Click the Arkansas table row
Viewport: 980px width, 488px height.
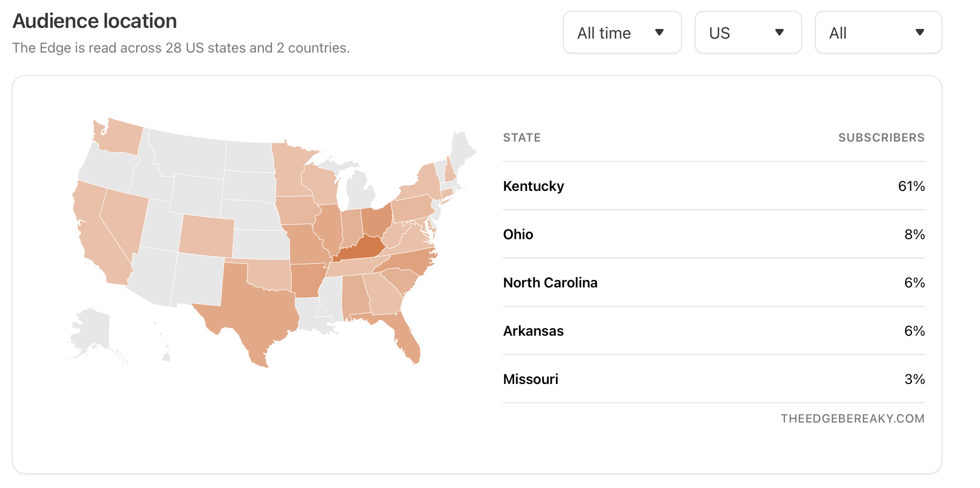point(714,331)
